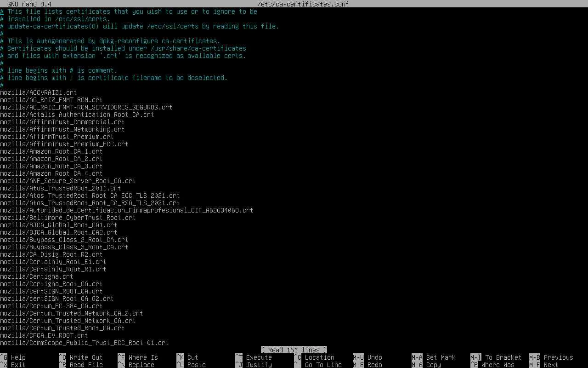Click the Certainly_Root_R1.crt line
Viewport: 588px width, 368px height.
coord(53,269)
